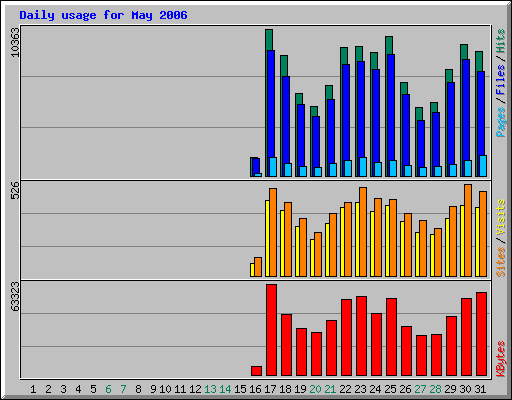The height and width of the screenshot is (400, 512).
Task: Click the blue Files bar for day 30
Action: [466, 110]
